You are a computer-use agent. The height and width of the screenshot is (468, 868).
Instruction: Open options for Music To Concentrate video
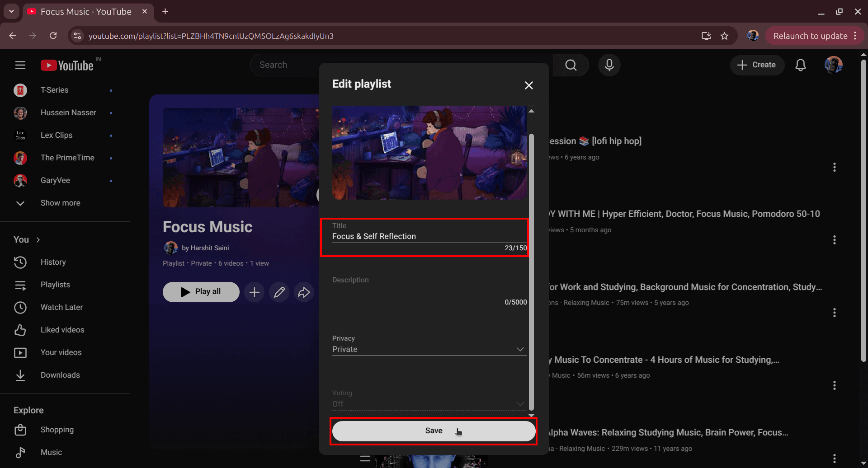coord(835,385)
